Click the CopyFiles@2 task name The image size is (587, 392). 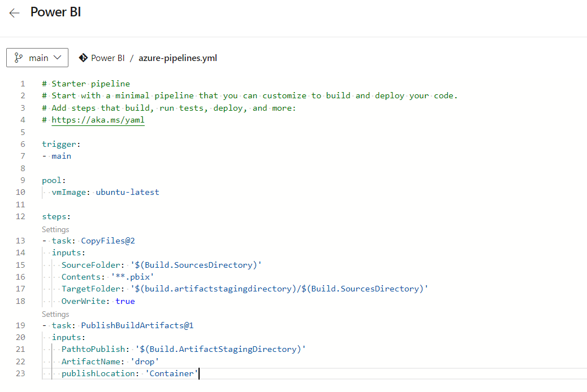107,240
